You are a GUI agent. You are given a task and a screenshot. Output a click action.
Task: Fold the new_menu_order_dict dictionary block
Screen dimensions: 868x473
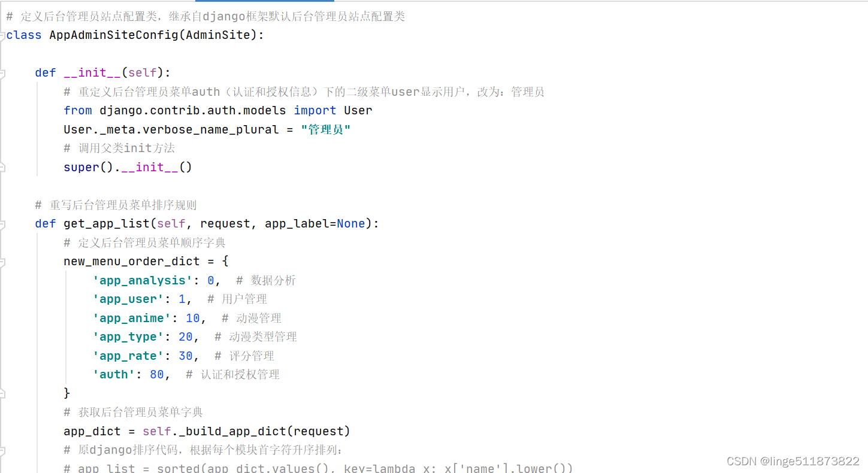click(2, 262)
